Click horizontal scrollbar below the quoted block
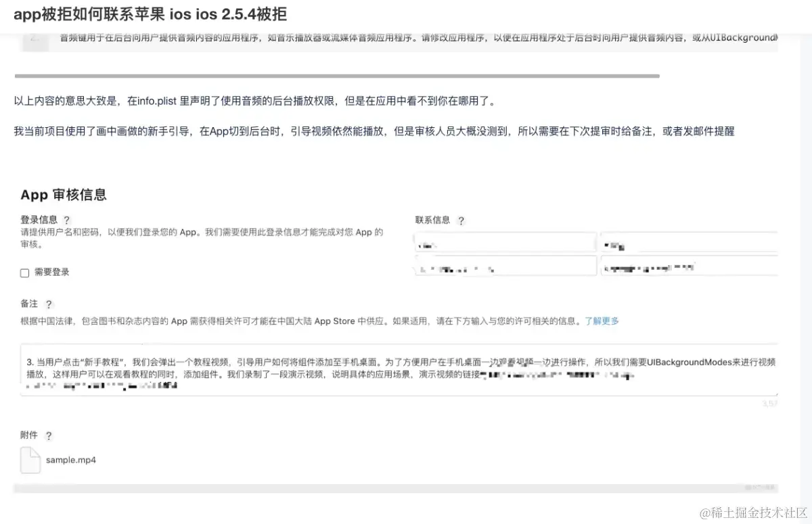 337,76
